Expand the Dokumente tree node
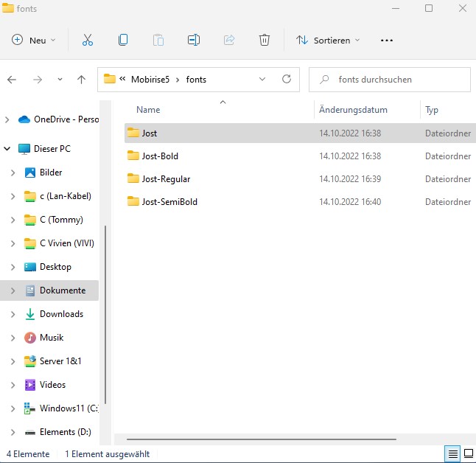This screenshot has height=463, width=476. pos(12,290)
